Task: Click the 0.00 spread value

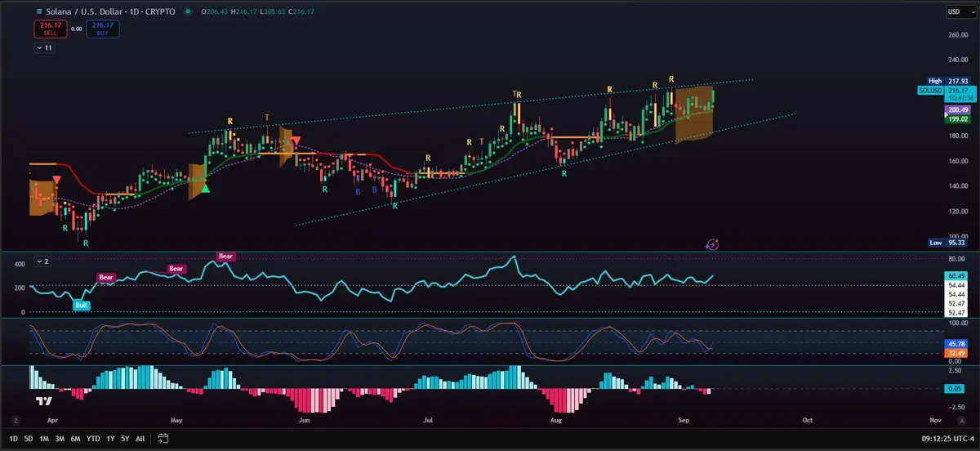Action: (x=77, y=29)
